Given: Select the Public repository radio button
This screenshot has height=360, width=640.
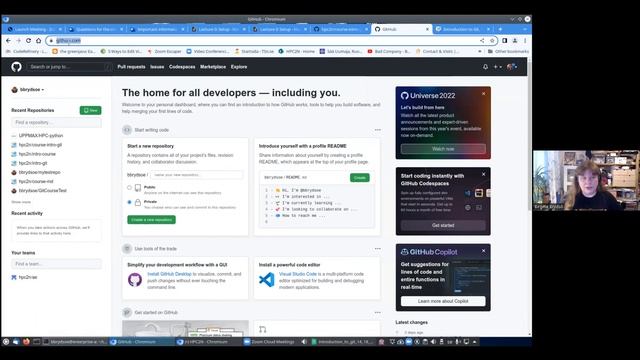Looking at the screenshot, I should tap(129, 188).
